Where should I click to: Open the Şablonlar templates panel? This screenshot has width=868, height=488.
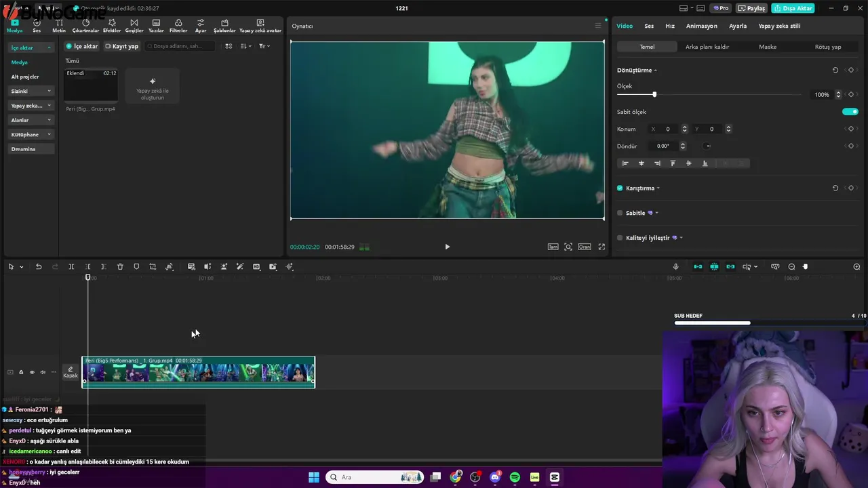[224, 26]
